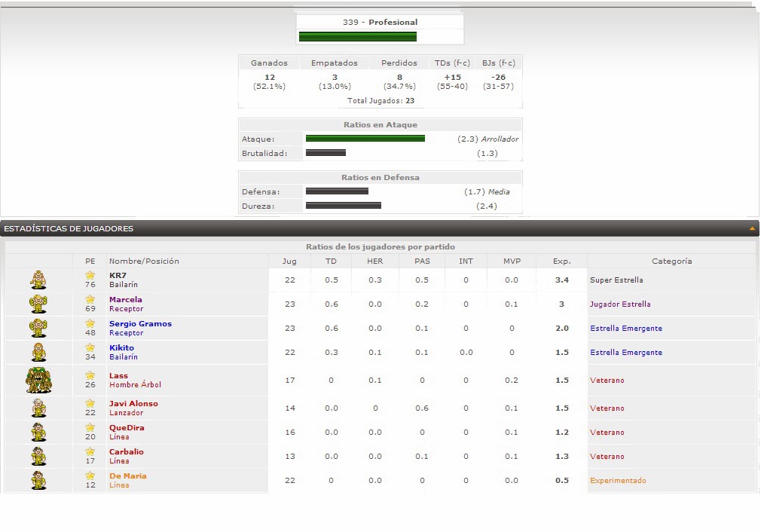Click the HER column header
This screenshot has width=761, height=532.
click(x=374, y=261)
